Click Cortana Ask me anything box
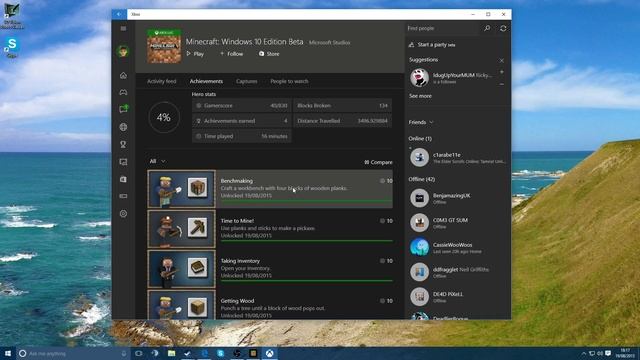640x360 pixels. pos(73,353)
